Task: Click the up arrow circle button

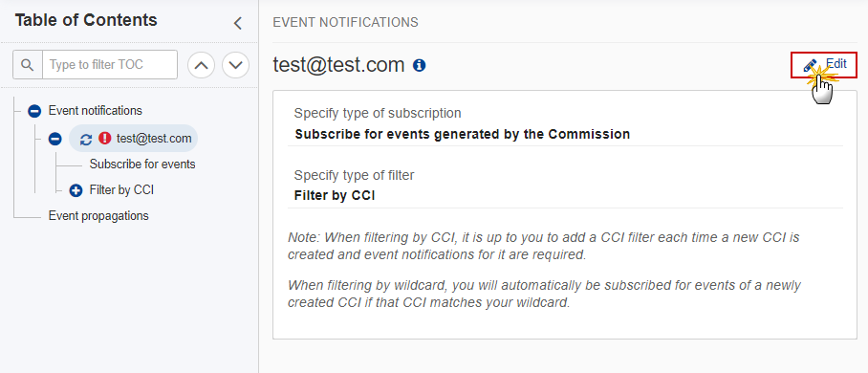Action: (202, 65)
